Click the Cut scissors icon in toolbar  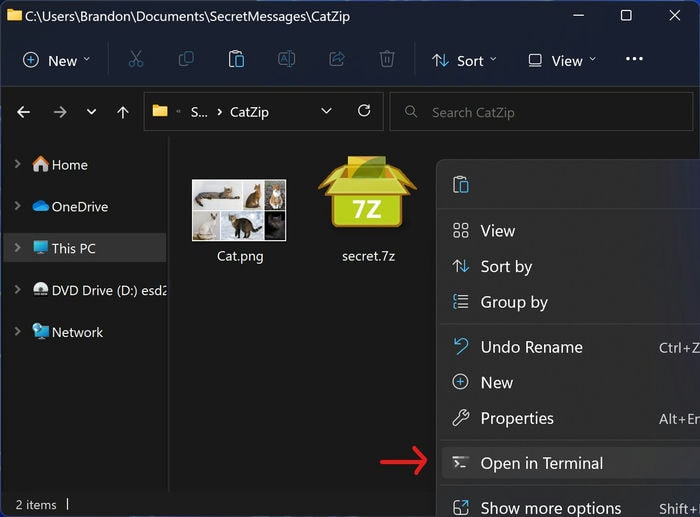pos(136,60)
